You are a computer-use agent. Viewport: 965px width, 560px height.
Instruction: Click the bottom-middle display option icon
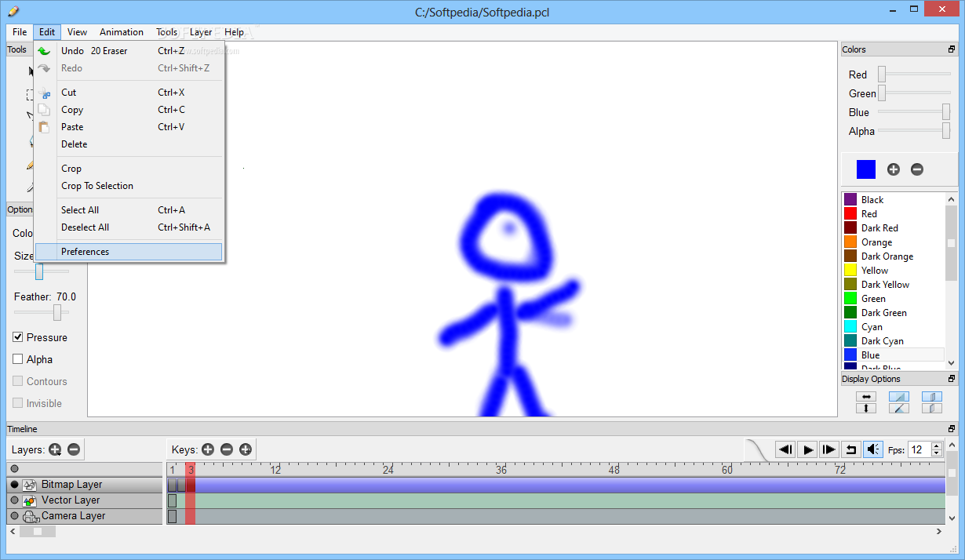(899, 408)
